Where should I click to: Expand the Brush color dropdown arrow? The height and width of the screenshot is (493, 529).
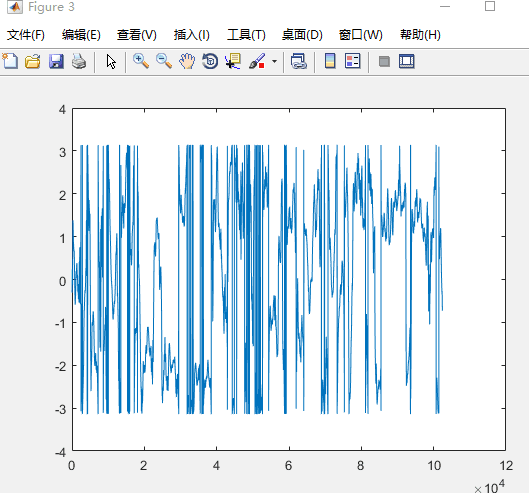[274, 61]
